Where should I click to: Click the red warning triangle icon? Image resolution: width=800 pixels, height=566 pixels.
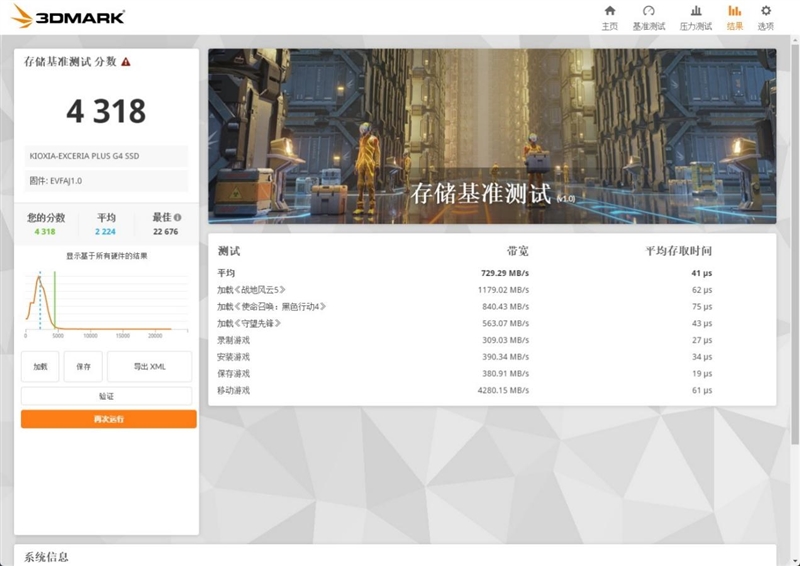126,62
